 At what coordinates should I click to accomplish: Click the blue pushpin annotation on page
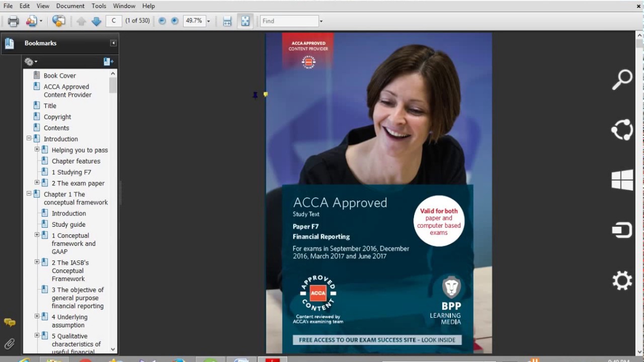(255, 95)
